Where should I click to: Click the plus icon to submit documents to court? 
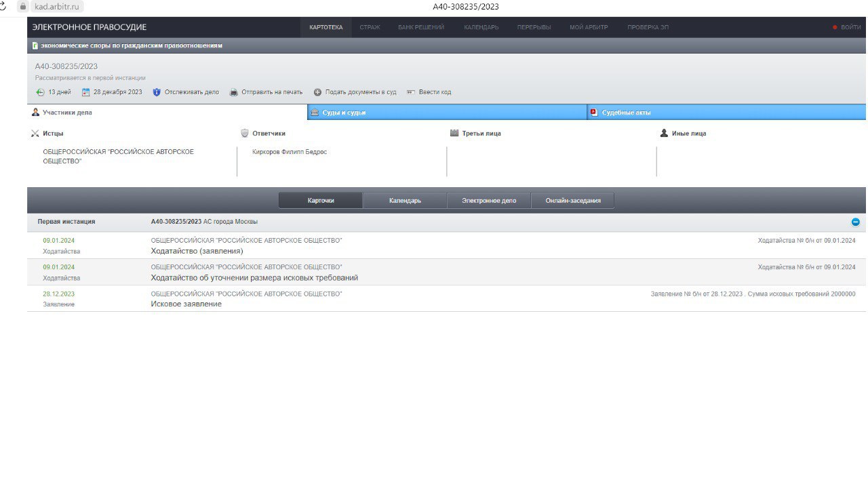(x=317, y=92)
